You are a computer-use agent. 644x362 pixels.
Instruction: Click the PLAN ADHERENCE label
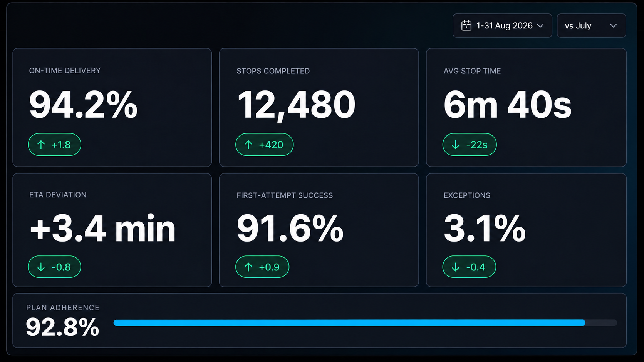point(63,308)
